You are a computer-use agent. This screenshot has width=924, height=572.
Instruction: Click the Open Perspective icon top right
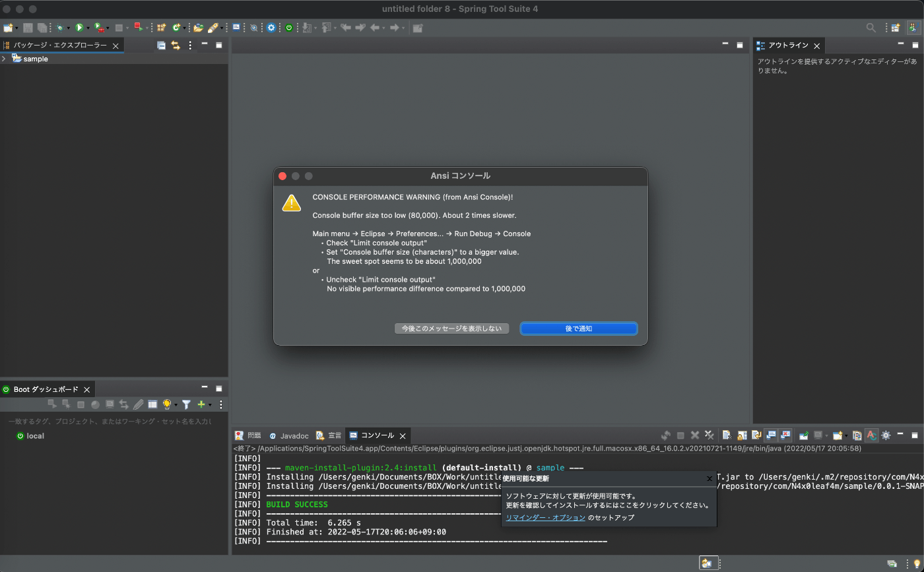896,28
